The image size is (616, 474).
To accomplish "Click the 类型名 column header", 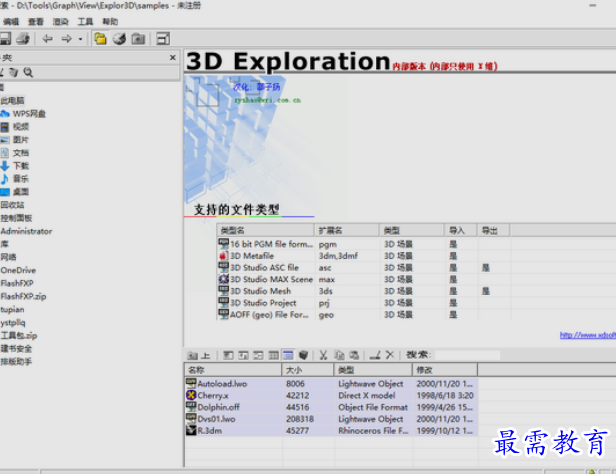I will 266,231.
